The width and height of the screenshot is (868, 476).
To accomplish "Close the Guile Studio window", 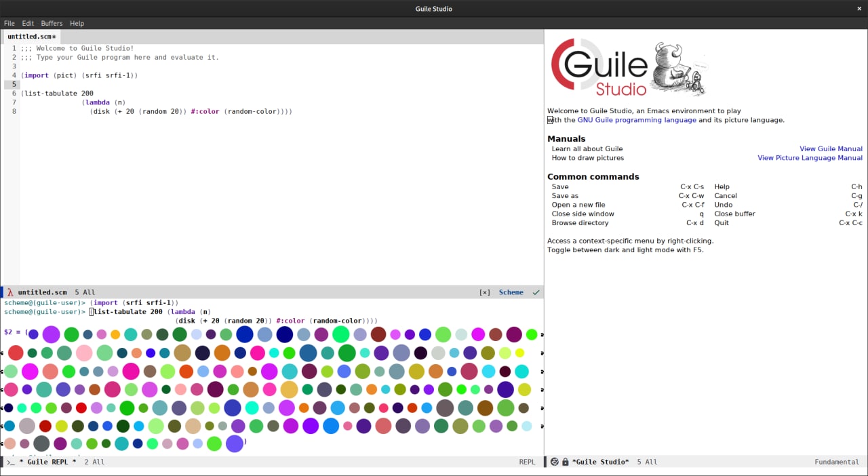I will 859,9.
